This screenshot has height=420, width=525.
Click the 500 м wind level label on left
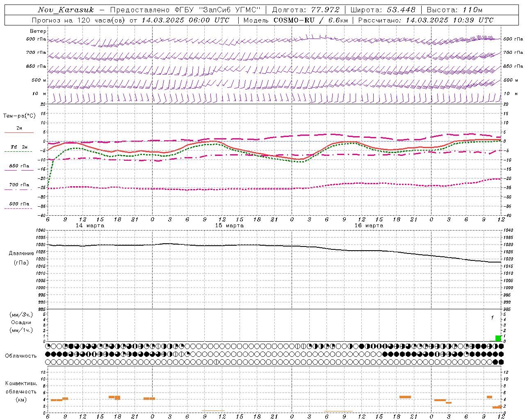tap(39, 80)
